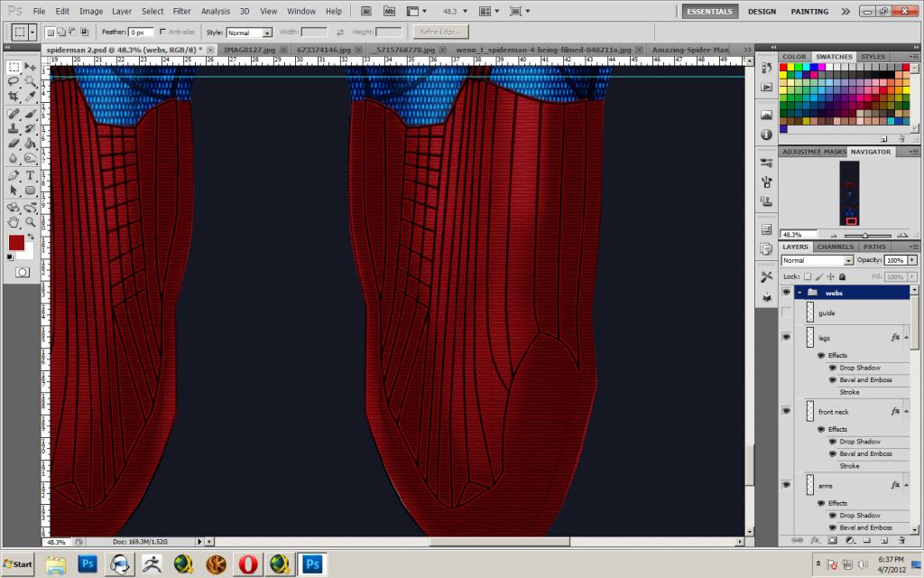Select the Rounded Rectangle shape tool
Viewport: 924px width, 578px height.
tap(30, 190)
